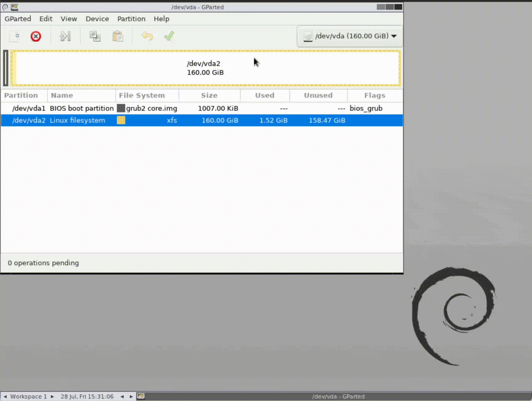Delete the selected partition via red X icon

(x=36, y=36)
